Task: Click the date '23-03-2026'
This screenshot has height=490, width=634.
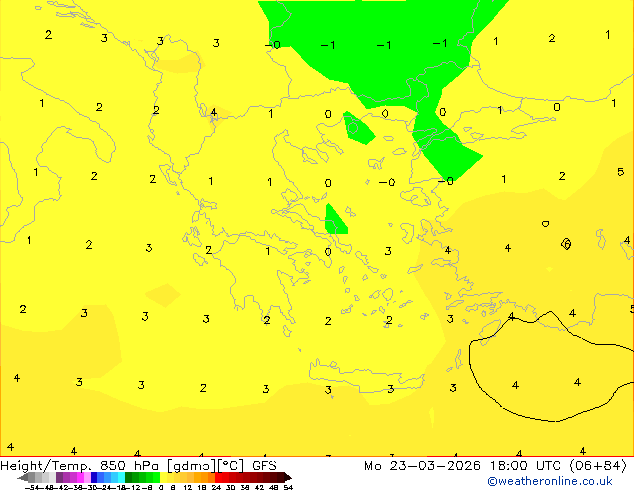Action: point(435,466)
